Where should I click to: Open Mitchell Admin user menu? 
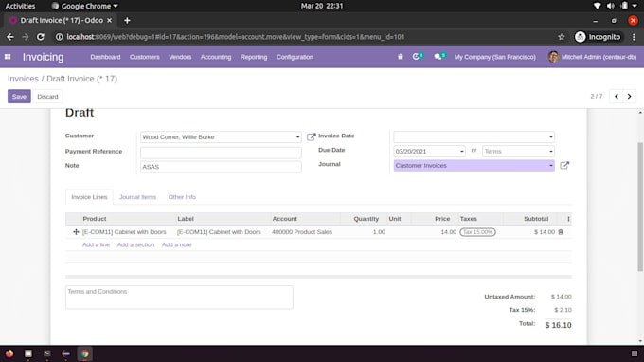[x=592, y=57]
